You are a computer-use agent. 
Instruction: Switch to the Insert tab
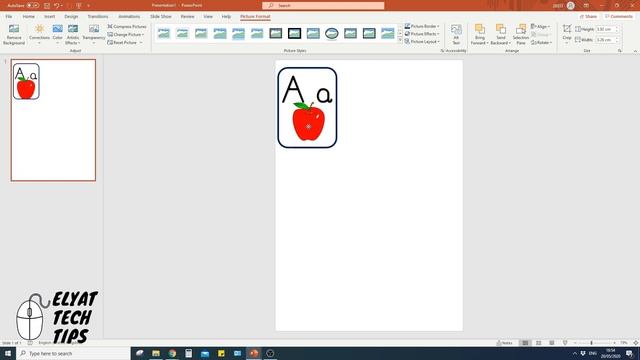pos(49,16)
